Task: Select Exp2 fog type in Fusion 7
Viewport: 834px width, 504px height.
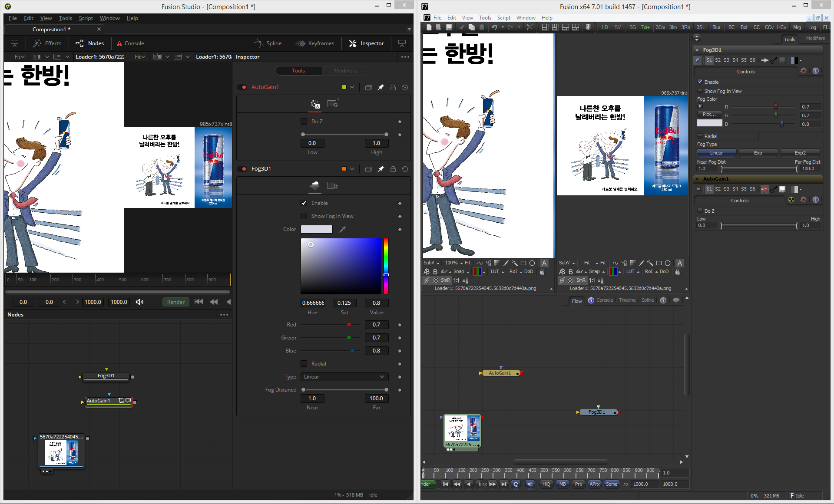Action: tap(800, 153)
